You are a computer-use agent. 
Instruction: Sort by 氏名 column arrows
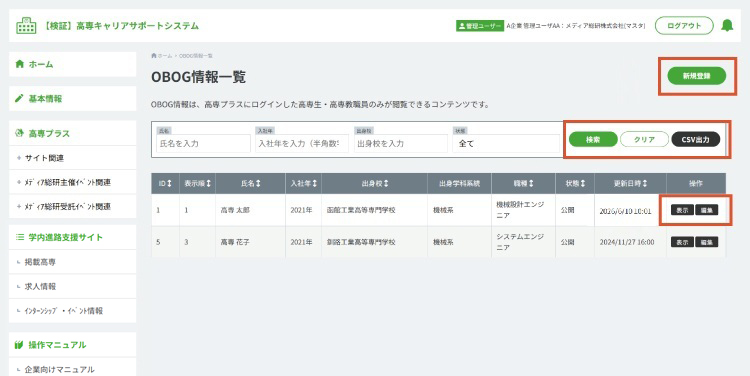tap(258, 184)
